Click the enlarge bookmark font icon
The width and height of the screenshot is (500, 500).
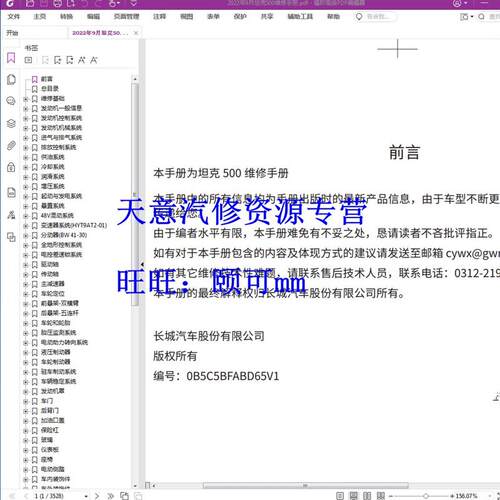(x=82, y=60)
